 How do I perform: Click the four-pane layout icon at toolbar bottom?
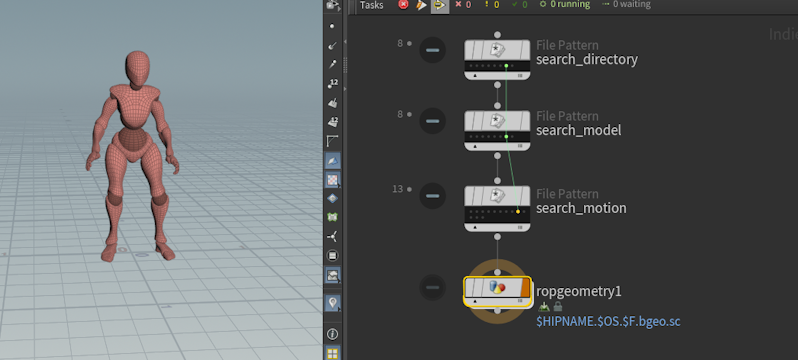[x=333, y=353]
